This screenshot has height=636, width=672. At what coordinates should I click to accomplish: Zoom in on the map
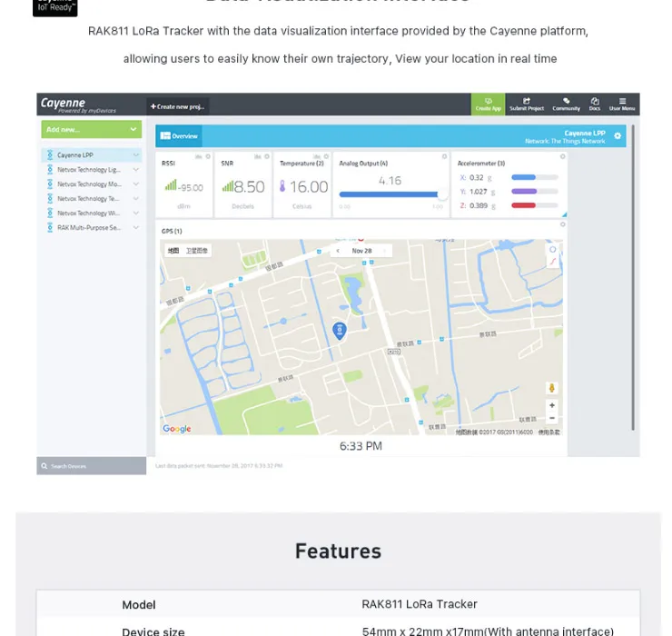click(x=552, y=405)
